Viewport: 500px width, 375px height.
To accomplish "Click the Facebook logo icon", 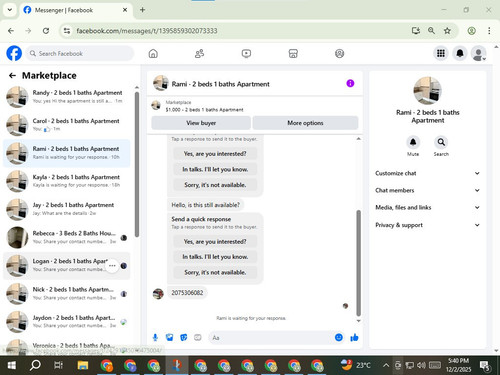I will pyautogui.click(x=14, y=53).
